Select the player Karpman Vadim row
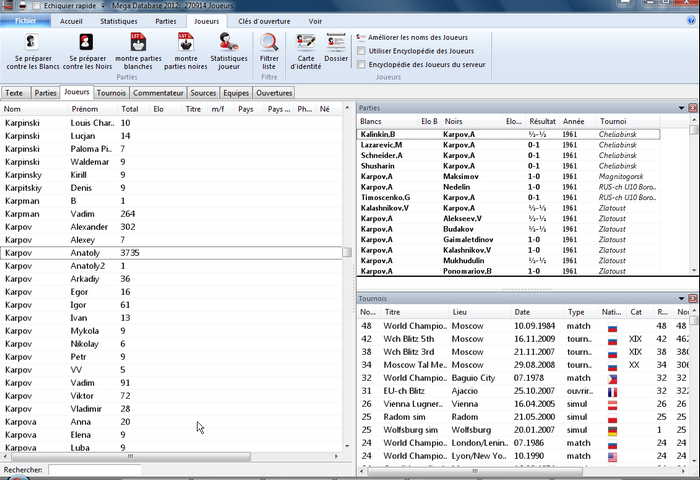The height and width of the screenshot is (480, 700). (x=171, y=214)
